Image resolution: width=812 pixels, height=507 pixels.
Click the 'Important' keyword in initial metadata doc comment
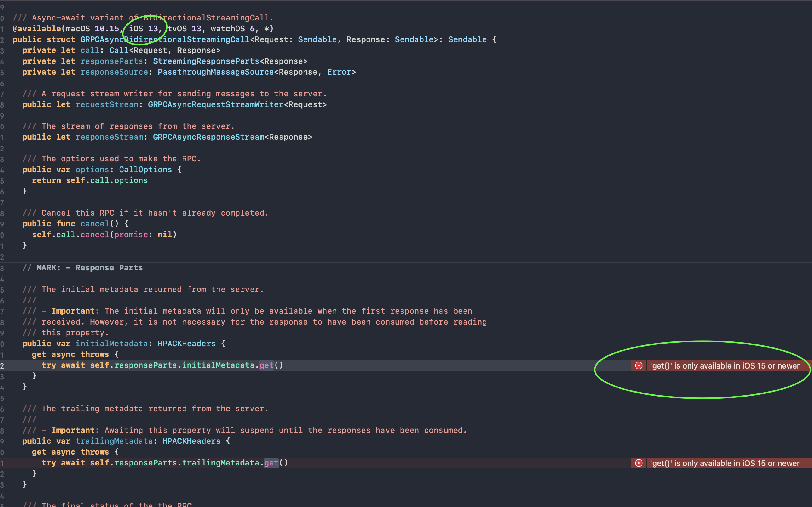[x=73, y=311]
